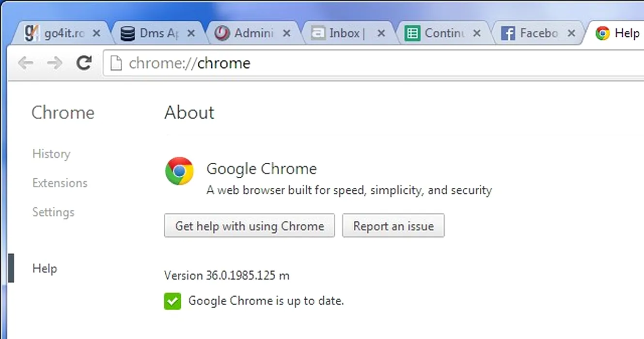
Task: Close the Facebook tab
Action: pos(571,33)
